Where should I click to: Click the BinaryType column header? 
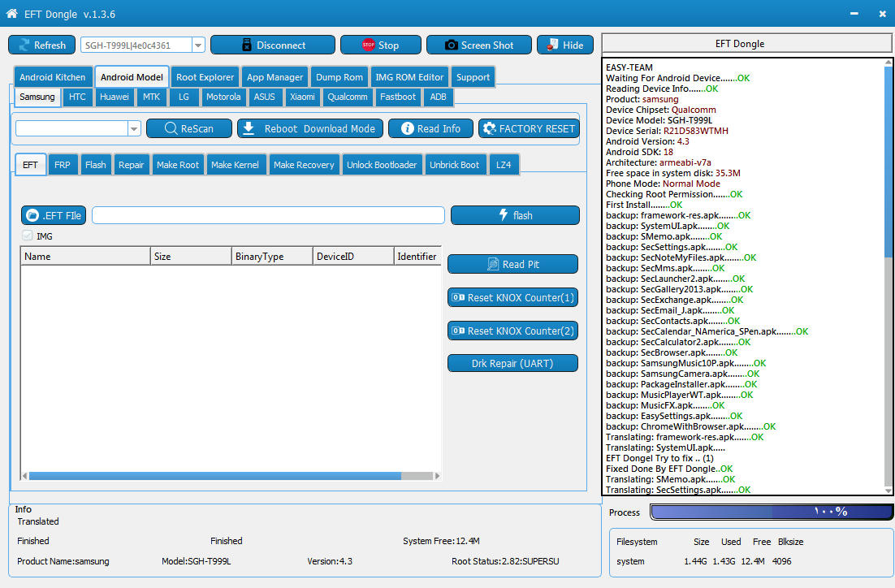[x=272, y=257]
